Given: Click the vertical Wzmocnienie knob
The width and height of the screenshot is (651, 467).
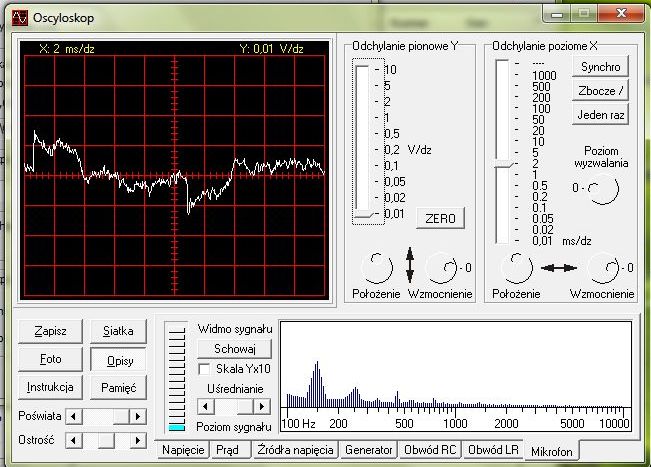Looking at the screenshot, I should (x=441, y=267).
